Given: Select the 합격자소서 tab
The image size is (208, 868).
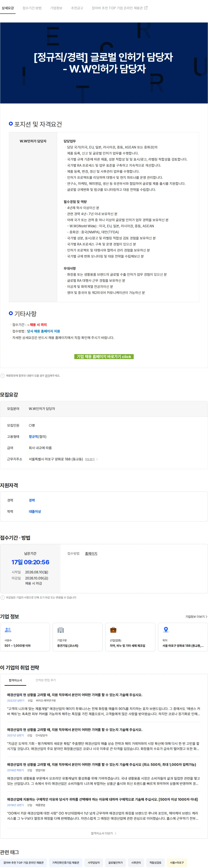Looking at the screenshot, I should [15, 680].
